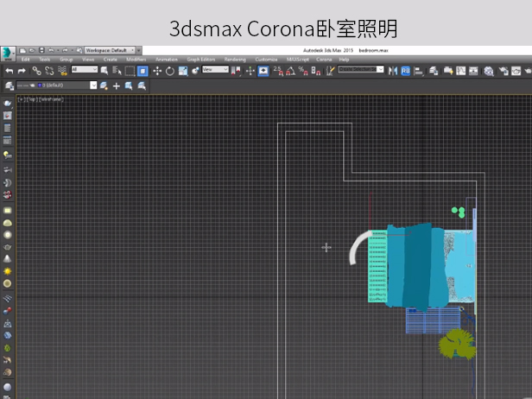Open the 3ds Max application logo menu

pos(8,52)
